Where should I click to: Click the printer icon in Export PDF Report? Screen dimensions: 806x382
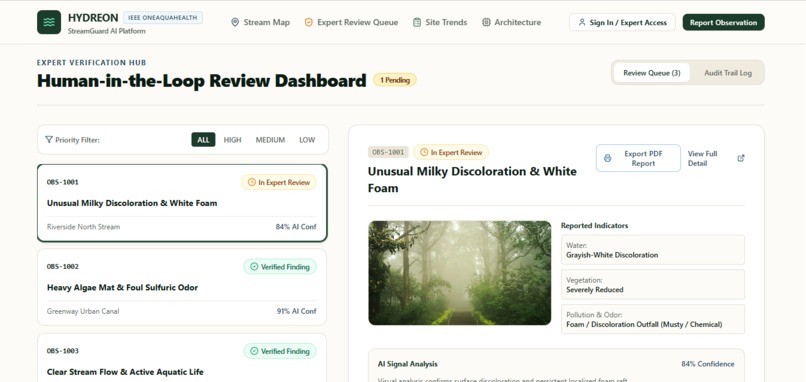coord(607,158)
